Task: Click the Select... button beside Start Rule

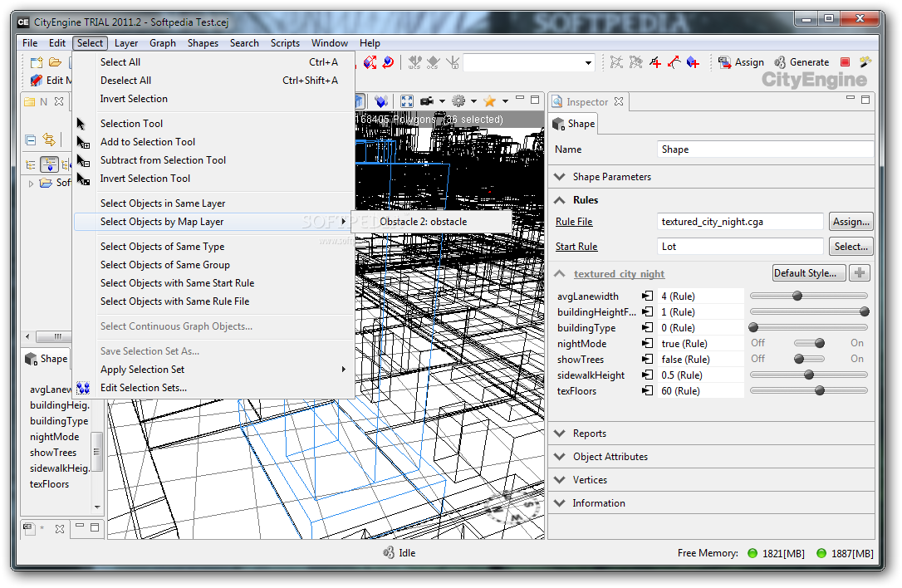Action: tap(851, 247)
